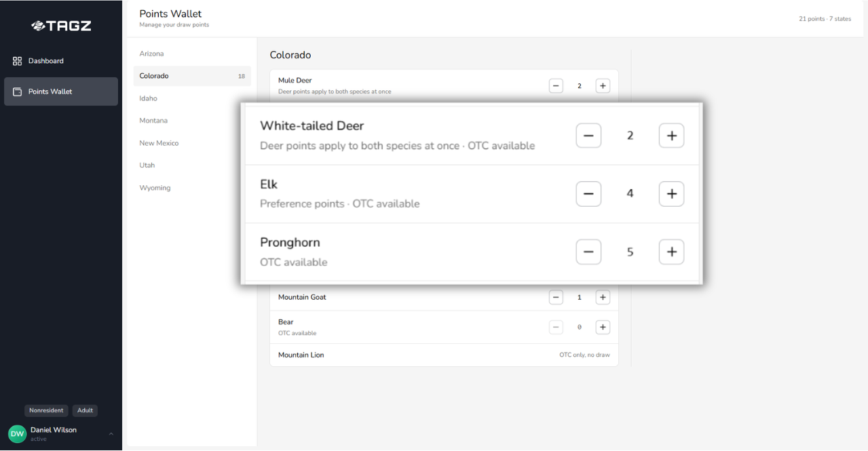Click the Points Wallet card icon
Screen dimensions: 868x451
(17, 91)
